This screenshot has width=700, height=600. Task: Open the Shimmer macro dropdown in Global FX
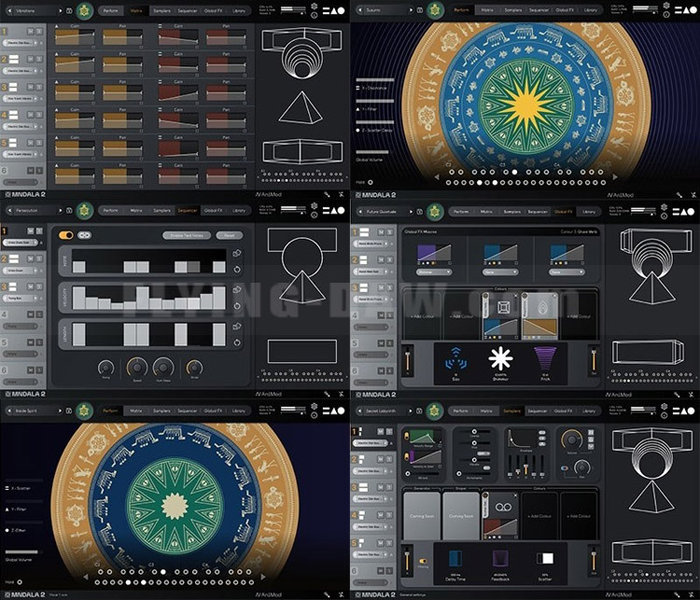click(434, 272)
